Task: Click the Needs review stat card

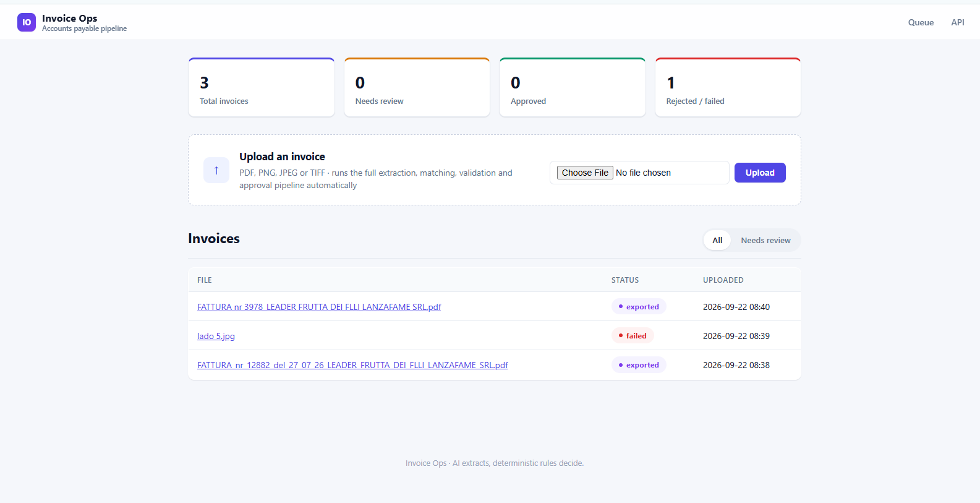Action: tap(417, 87)
